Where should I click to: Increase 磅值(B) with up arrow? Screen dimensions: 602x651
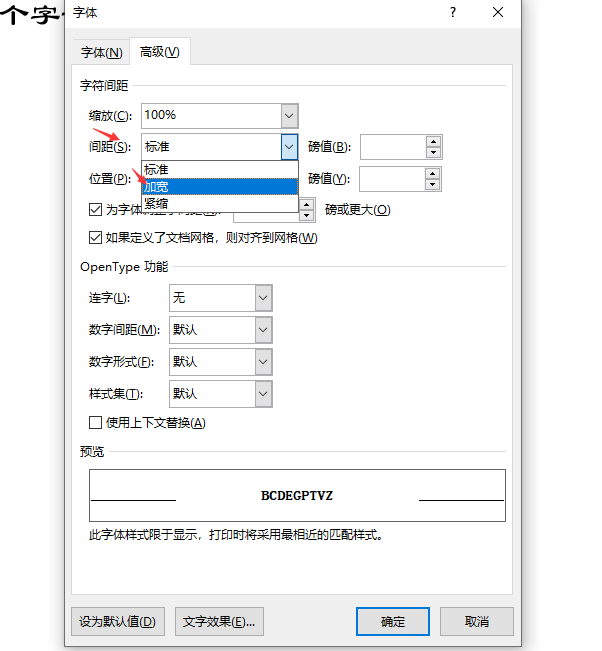point(433,142)
